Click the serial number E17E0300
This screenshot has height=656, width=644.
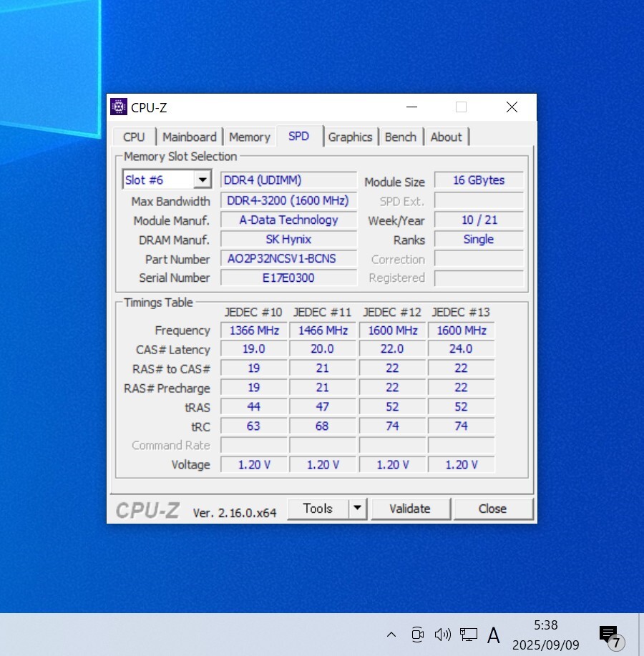[289, 278]
